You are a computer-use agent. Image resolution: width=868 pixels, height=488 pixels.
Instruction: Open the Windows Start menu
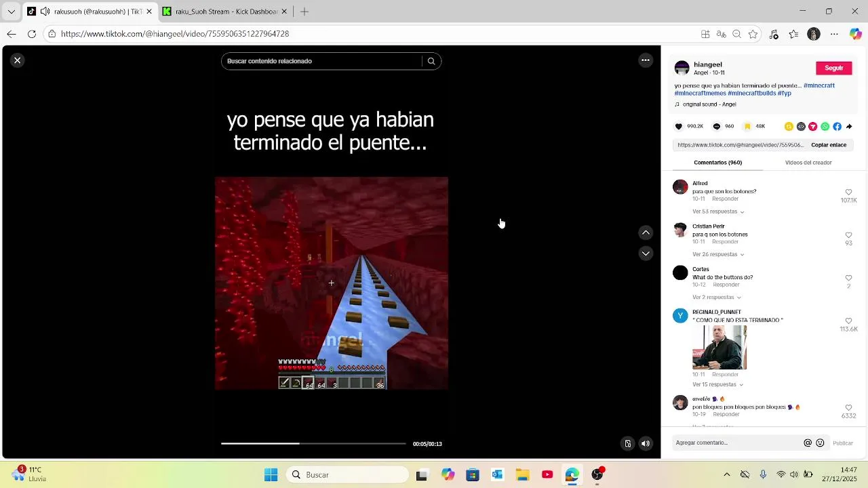tap(271, 474)
